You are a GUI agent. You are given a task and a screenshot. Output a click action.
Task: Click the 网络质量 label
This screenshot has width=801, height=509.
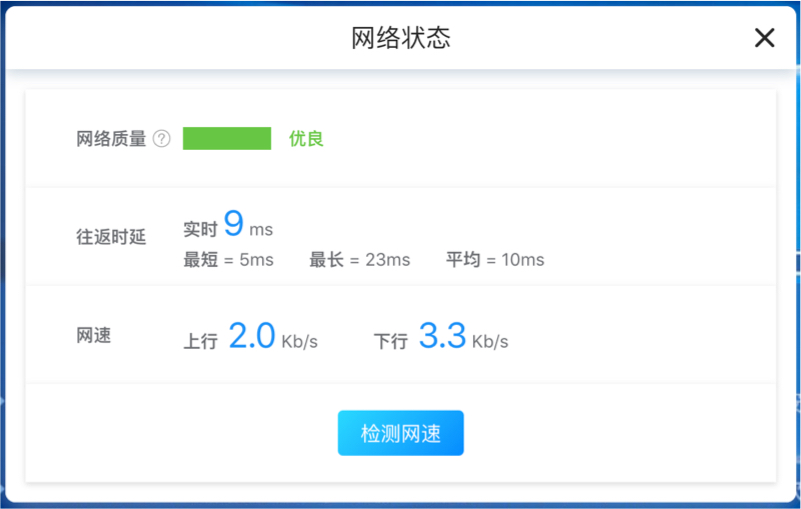point(111,139)
